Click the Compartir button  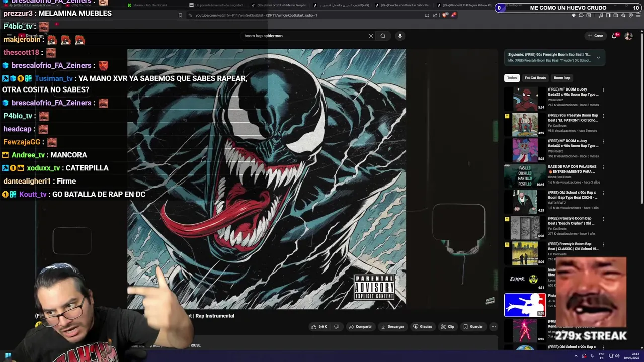point(360,327)
